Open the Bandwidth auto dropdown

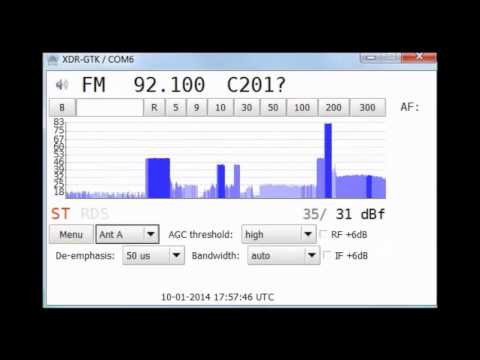tap(284, 256)
